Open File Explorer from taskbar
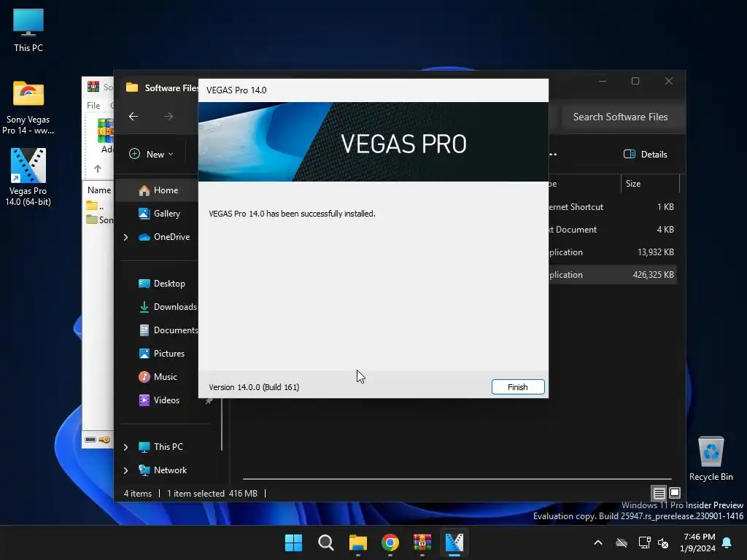The width and height of the screenshot is (747, 560). coord(357,542)
